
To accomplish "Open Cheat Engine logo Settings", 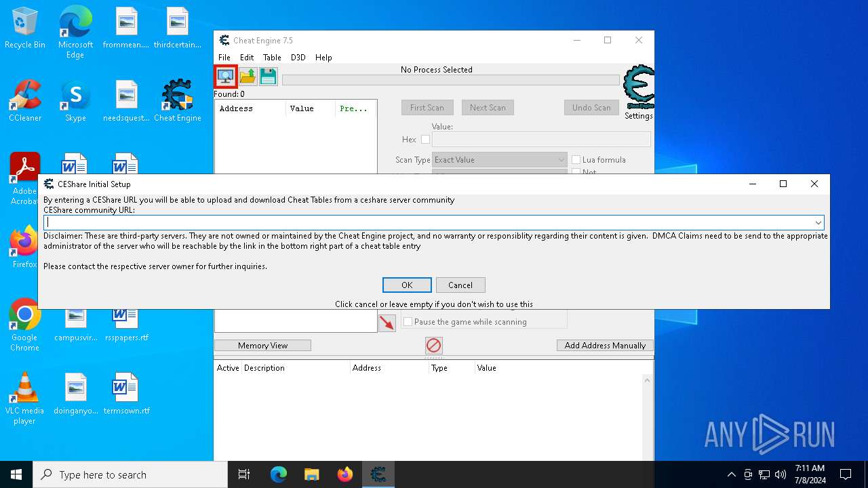I will tap(639, 93).
